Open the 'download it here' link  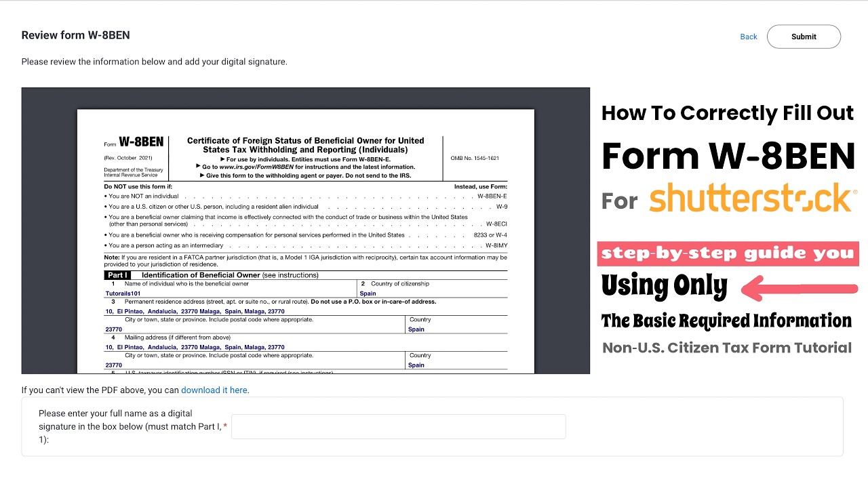point(214,390)
